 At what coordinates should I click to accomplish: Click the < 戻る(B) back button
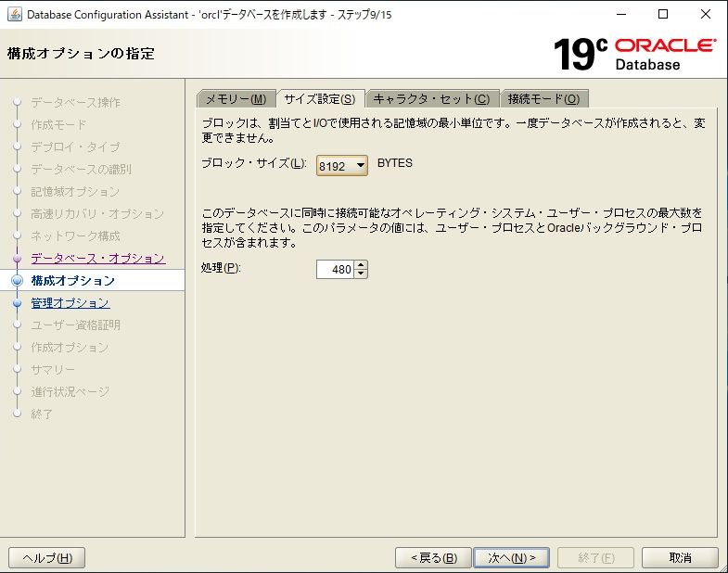[x=434, y=557]
